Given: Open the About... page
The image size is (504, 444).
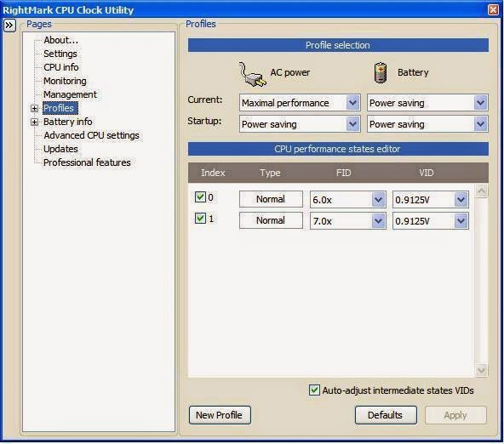Looking at the screenshot, I should point(61,40).
